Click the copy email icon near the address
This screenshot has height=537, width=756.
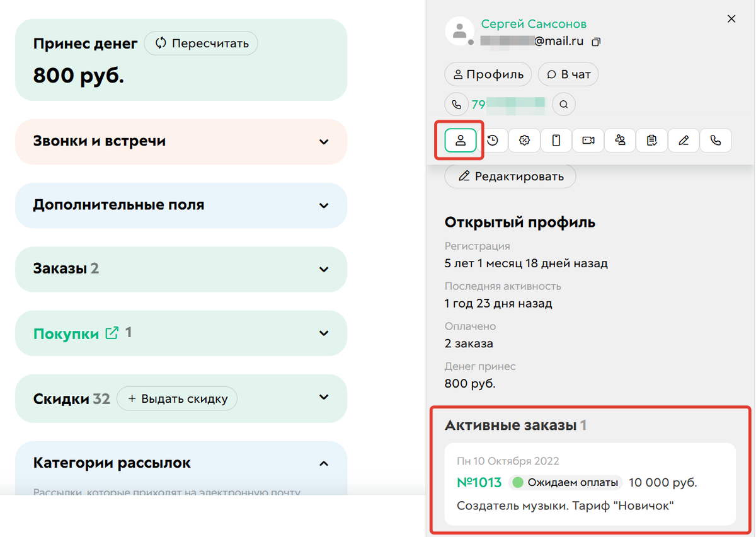[x=596, y=41]
